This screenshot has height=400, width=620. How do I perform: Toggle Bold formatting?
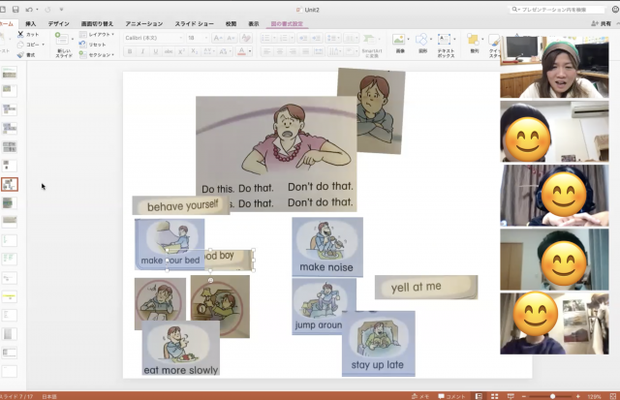[x=130, y=51]
